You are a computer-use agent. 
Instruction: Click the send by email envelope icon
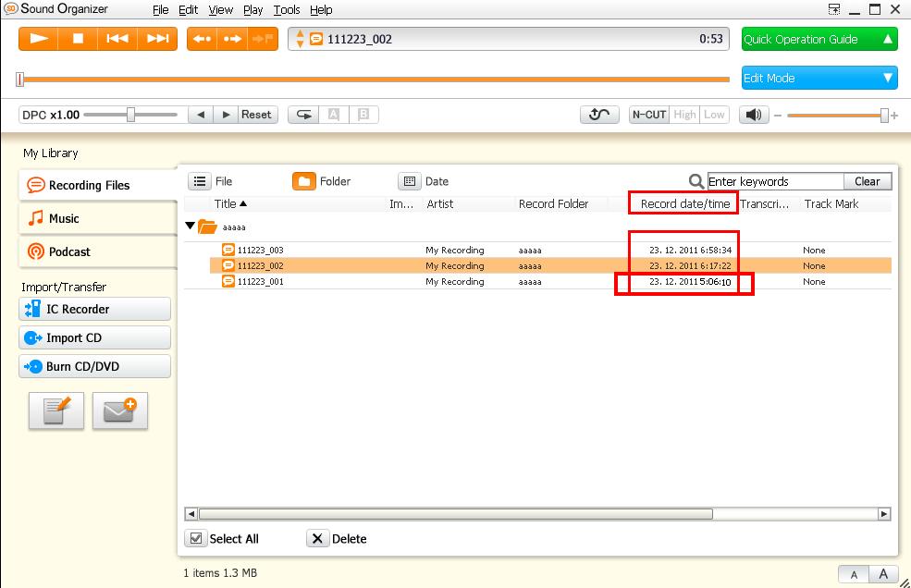(x=120, y=410)
